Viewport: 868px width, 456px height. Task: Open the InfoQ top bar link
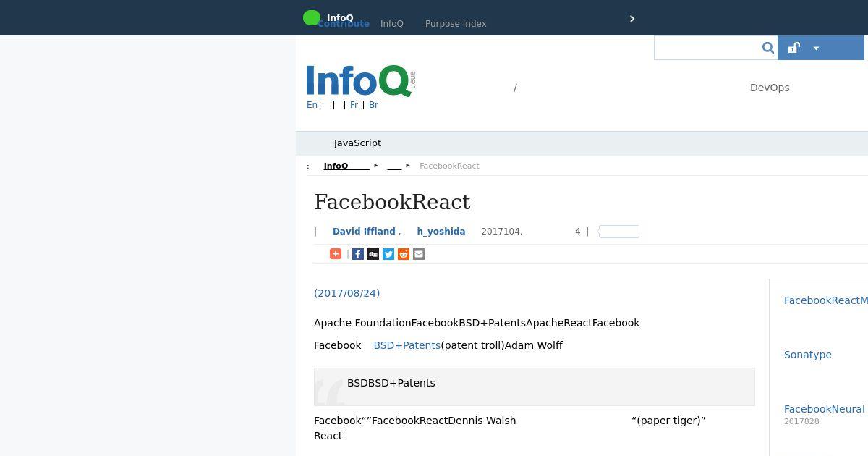click(x=392, y=24)
